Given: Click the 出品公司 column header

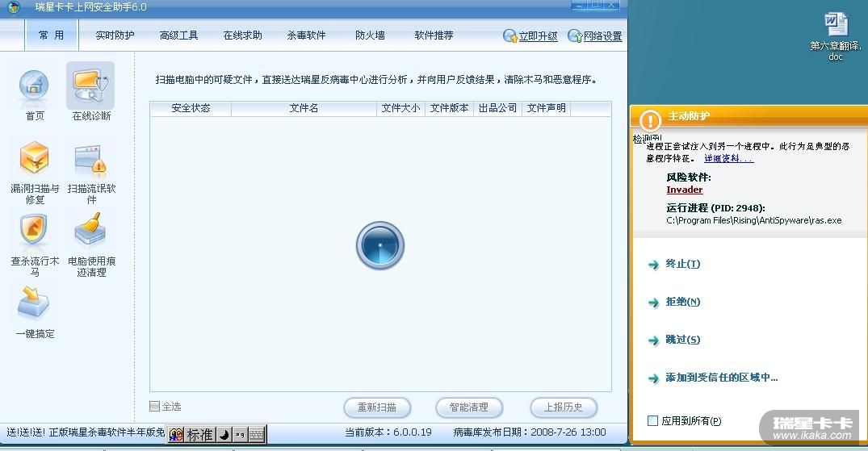Looking at the screenshot, I should [x=497, y=108].
